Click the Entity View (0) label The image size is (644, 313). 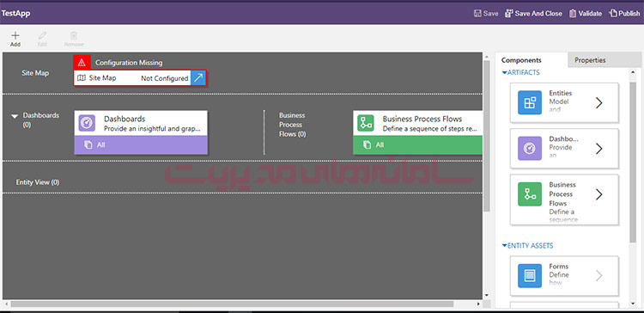[38, 182]
